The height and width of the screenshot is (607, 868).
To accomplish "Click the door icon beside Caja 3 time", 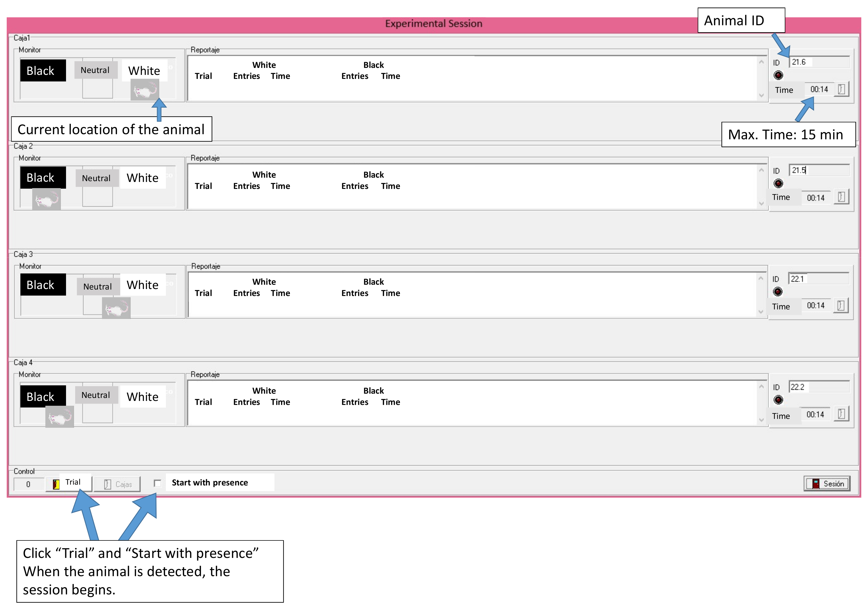I will tap(840, 305).
